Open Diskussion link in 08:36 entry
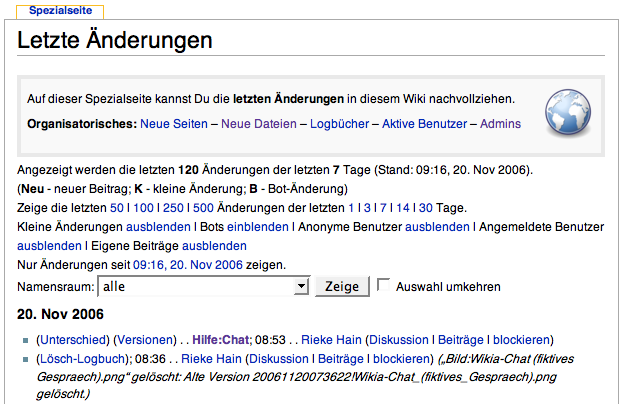The width and height of the screenshot is (624, 404). coord(279,359)
